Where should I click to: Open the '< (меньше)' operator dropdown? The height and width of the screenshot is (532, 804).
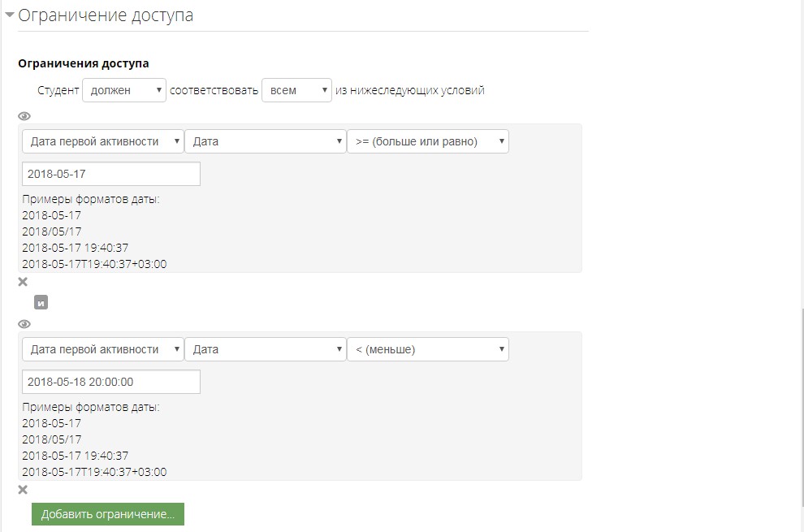coord(427,349)
